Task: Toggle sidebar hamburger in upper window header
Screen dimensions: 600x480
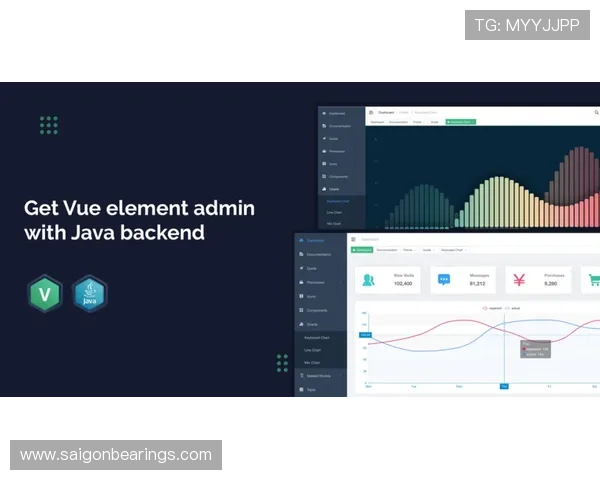Action: pos(371,112)
